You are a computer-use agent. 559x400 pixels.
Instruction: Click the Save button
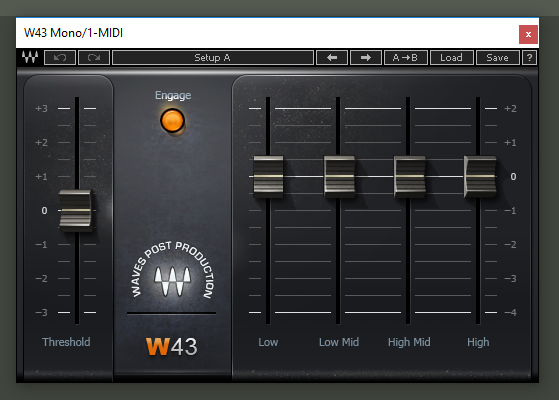coord(498,57)
